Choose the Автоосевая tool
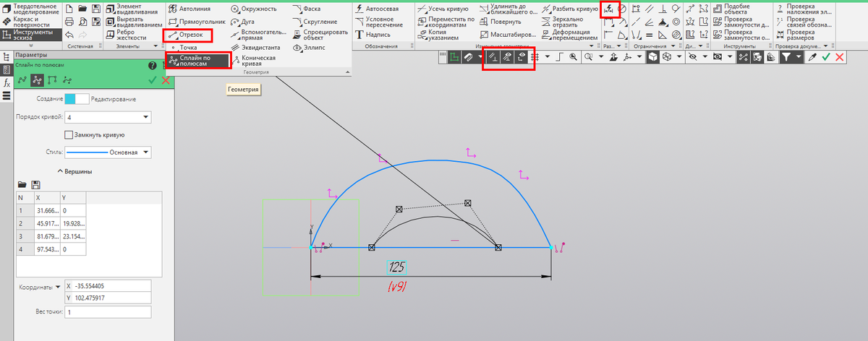 (x=377, y=9)
